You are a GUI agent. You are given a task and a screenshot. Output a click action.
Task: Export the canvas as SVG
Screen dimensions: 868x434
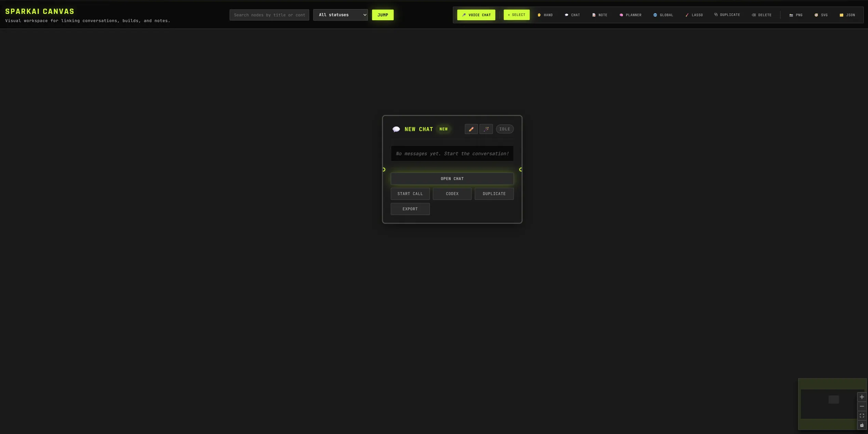pos(821,15)
